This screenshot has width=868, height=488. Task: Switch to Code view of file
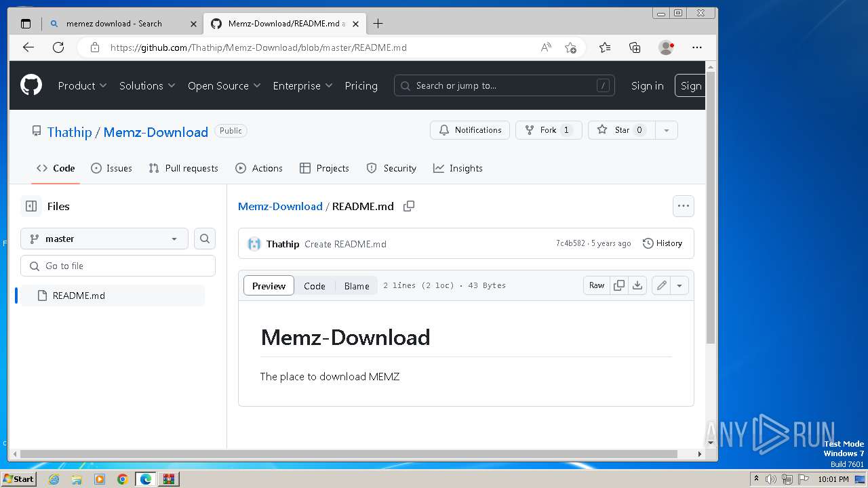(x=314, y=285)
